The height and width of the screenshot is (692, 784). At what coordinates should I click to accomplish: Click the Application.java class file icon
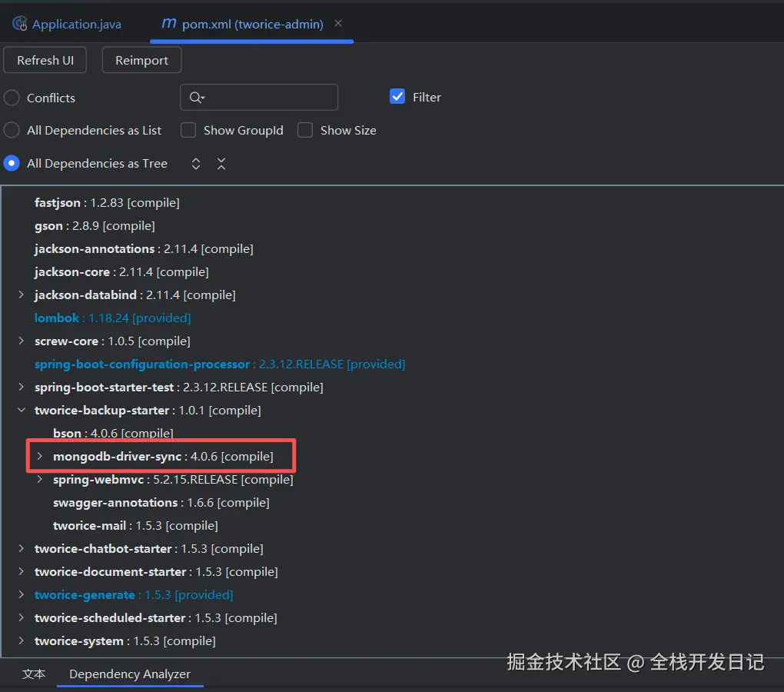coord(20,24)
